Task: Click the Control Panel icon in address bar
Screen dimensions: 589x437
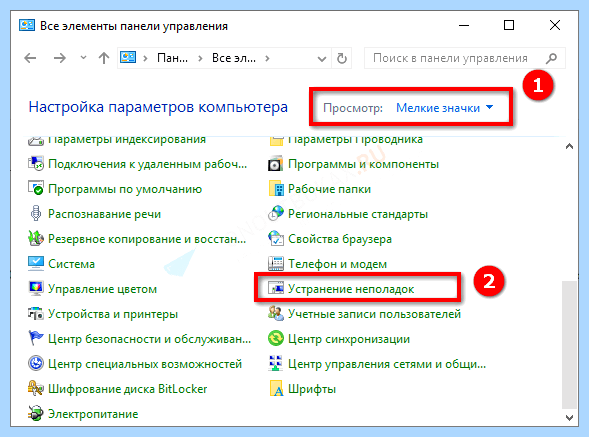Action: 128,57
